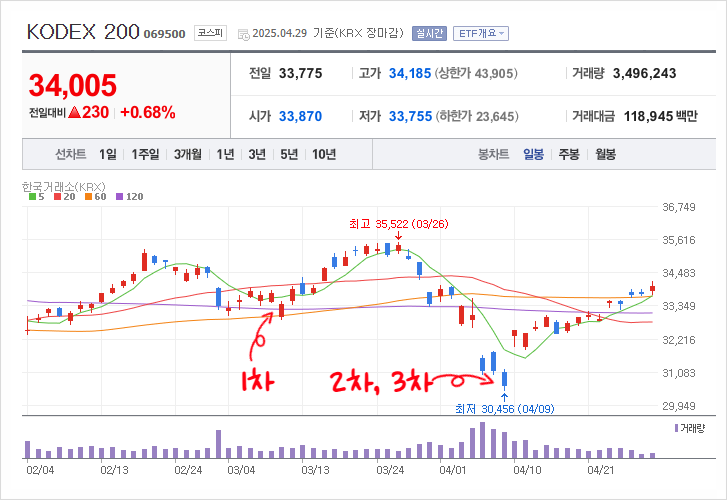
Task: Click the 봉차트 label
Action: coord(493,154)
